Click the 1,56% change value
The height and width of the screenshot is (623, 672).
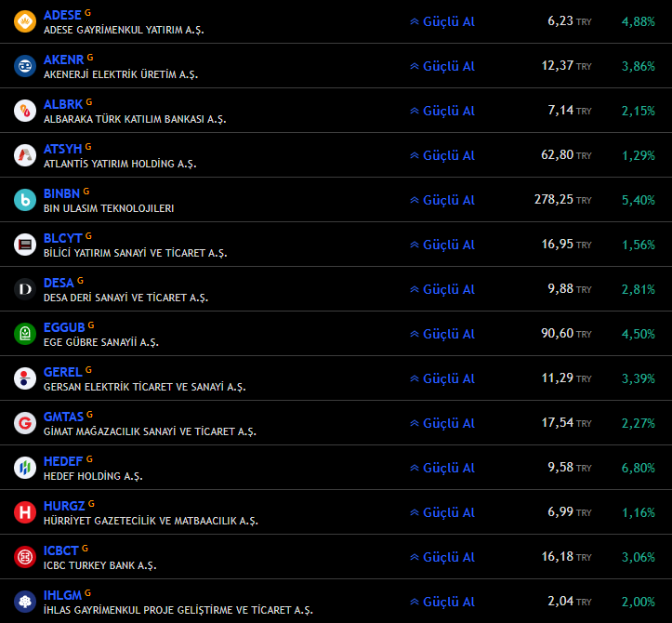coord(639,245)
